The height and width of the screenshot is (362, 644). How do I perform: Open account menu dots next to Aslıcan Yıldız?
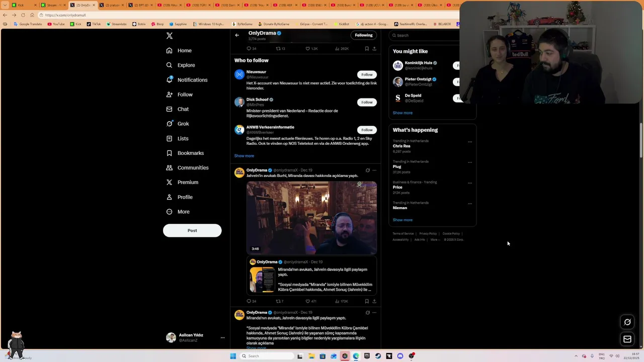pos(222,338)
